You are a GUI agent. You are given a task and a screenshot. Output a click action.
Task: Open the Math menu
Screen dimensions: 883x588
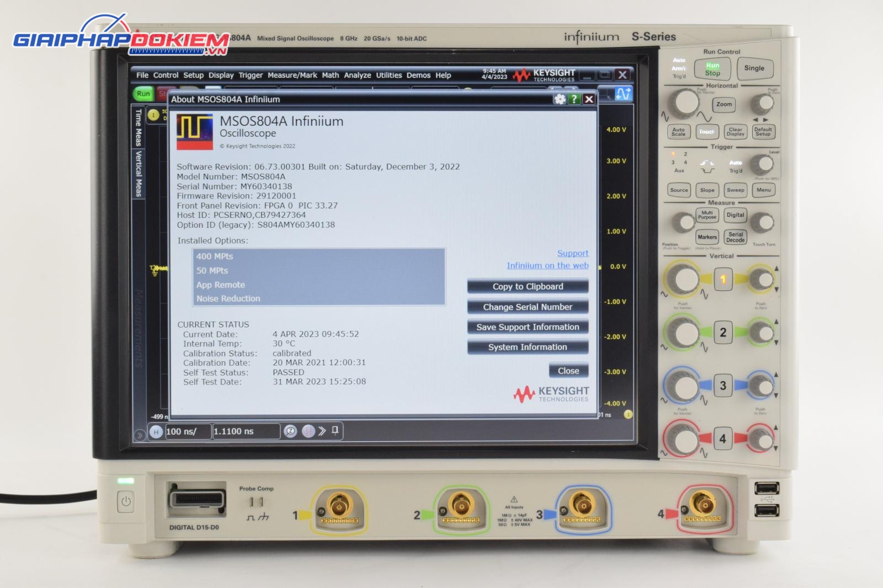pyautogui.click(x=331, y=75)
